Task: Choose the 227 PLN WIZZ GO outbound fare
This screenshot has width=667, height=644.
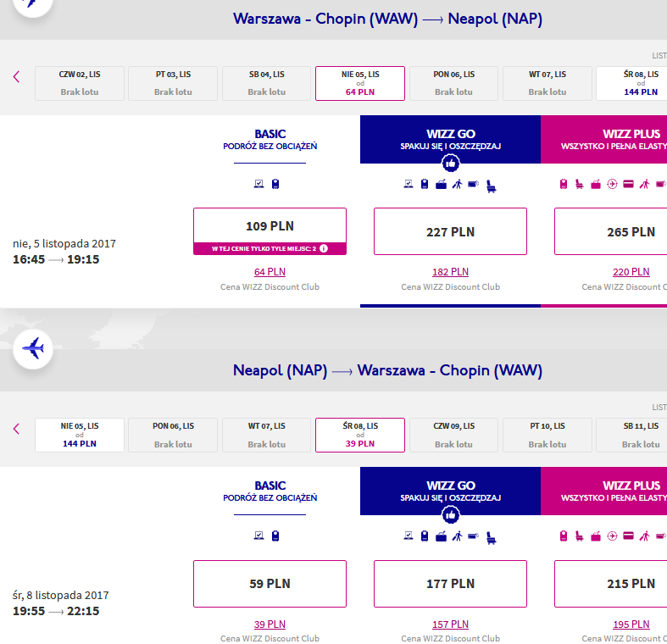Action: (x=451, y=231)
